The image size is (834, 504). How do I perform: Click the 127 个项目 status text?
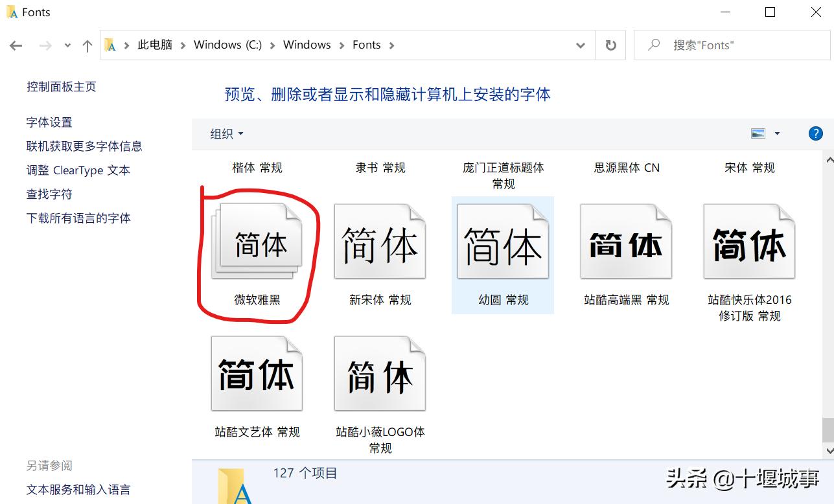pyautogui.click(x=305, y=474)
